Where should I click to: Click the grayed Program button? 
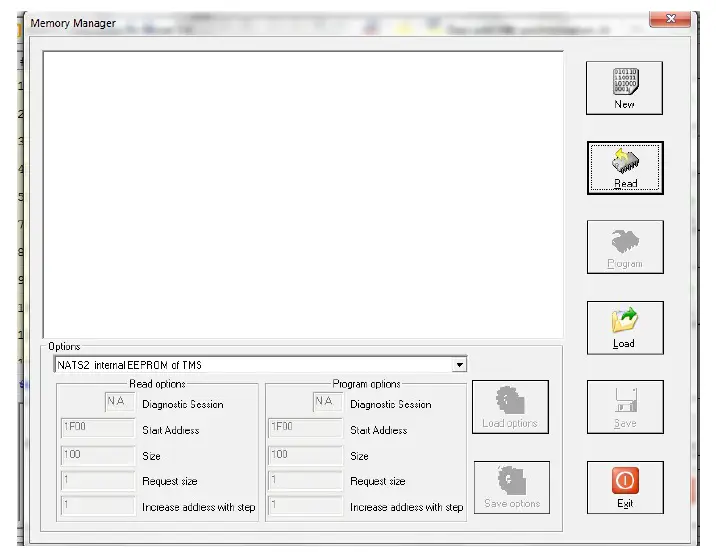tap(625, 247)
